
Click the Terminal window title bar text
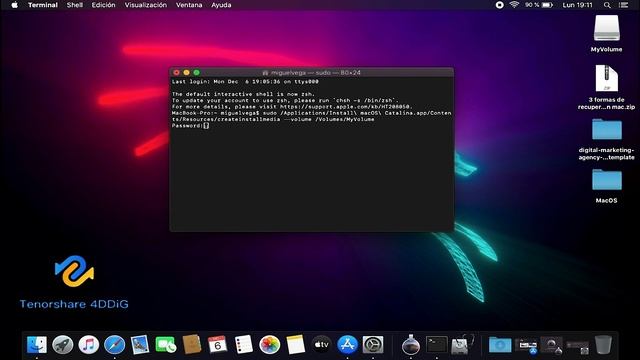[x=316, y=73]
